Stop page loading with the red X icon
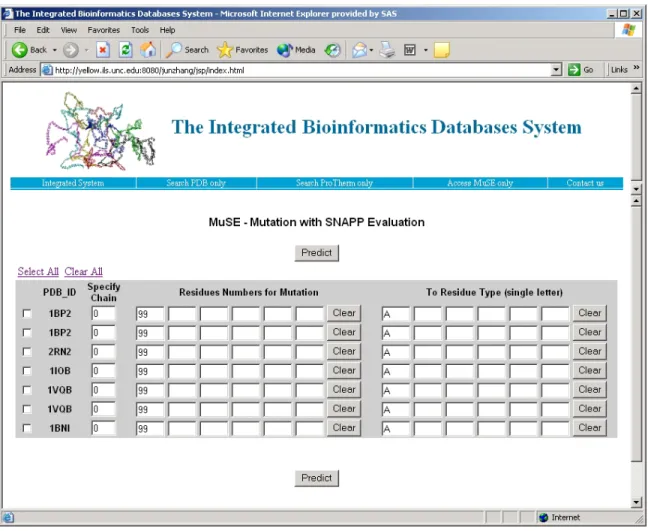Viewport: 648px width, 531px height. 103,50
